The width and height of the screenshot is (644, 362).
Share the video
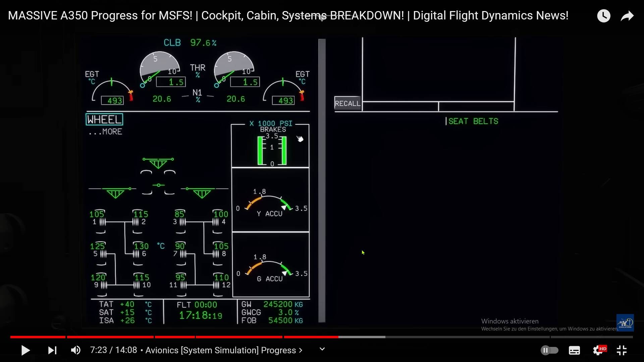627,15
